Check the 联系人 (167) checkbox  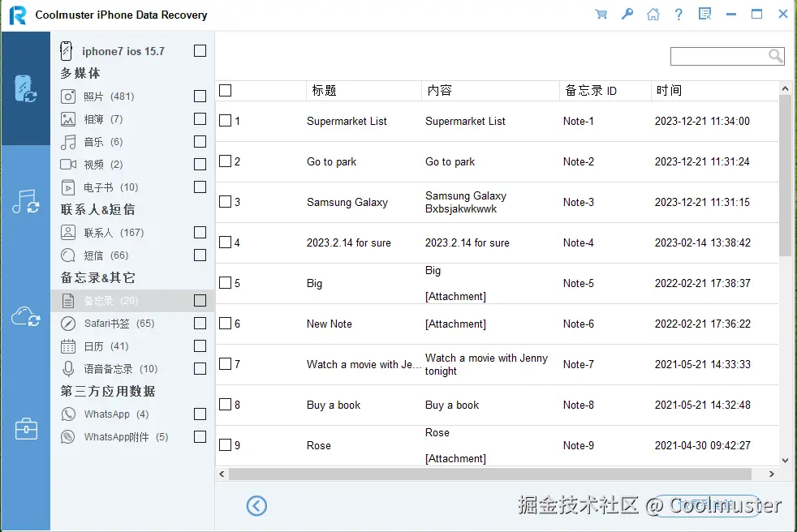click(x=200, y=233)
